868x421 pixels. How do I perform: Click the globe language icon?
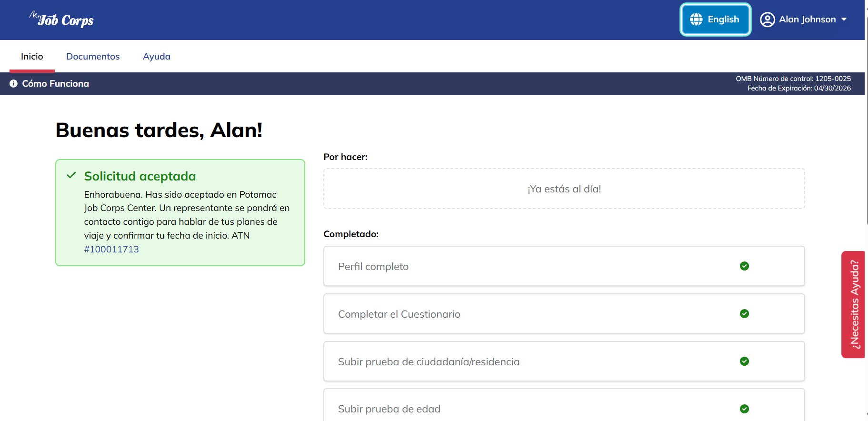[x=696, y=20]
